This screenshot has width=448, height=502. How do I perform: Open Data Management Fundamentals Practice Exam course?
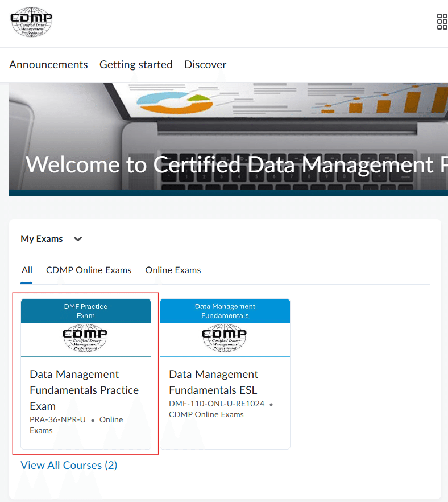(x=84, y=390)
